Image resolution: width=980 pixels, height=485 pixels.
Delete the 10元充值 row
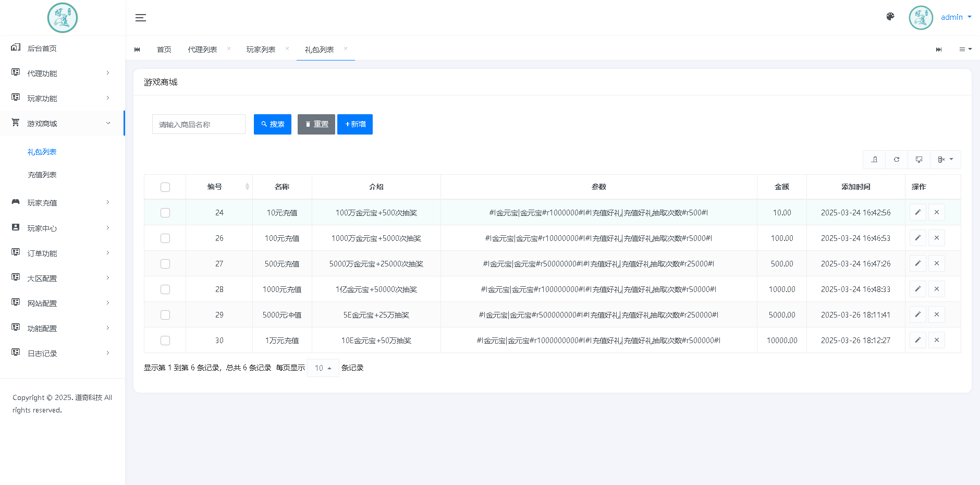tap(937, 212)
